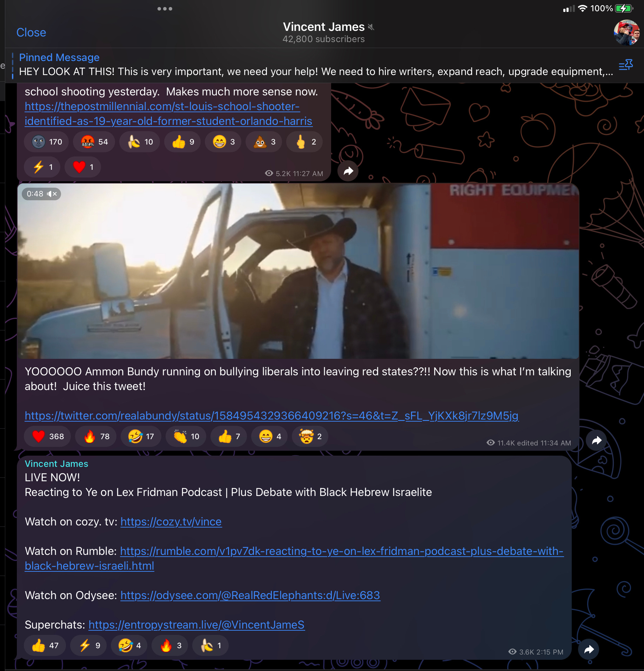Open the realabundy Twitter status link

pos(271,416)
